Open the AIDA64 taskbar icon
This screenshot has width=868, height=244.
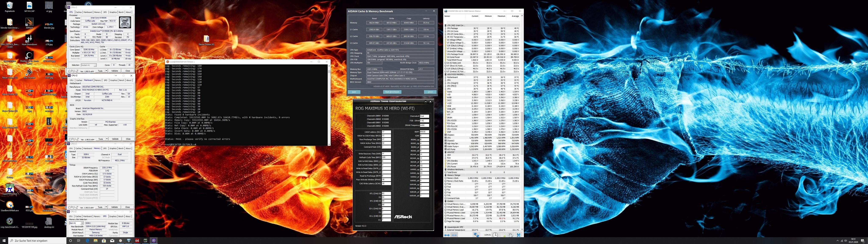(137, 241)
